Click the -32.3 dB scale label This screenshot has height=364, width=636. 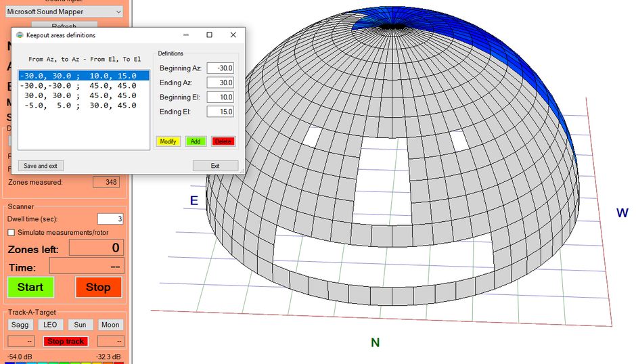[108, 357]
